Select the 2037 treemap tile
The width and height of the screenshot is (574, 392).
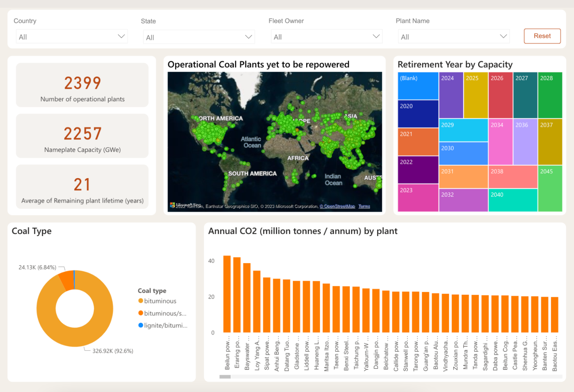click(x=550, y=142)
